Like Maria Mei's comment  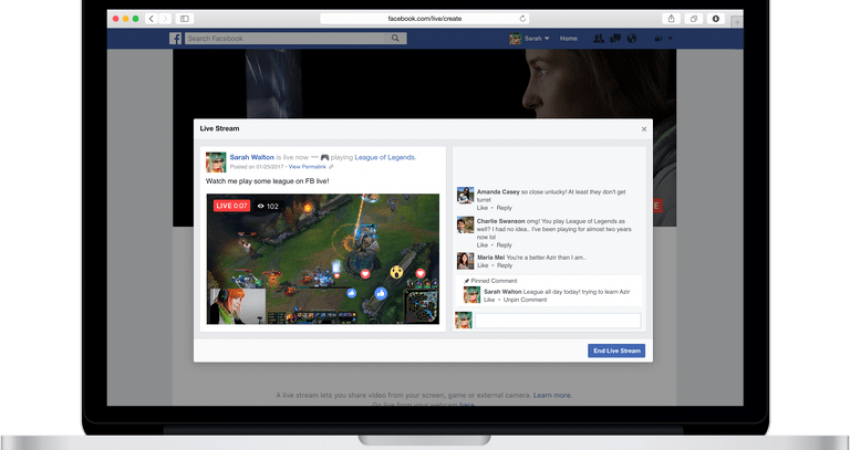click(482, 266)
